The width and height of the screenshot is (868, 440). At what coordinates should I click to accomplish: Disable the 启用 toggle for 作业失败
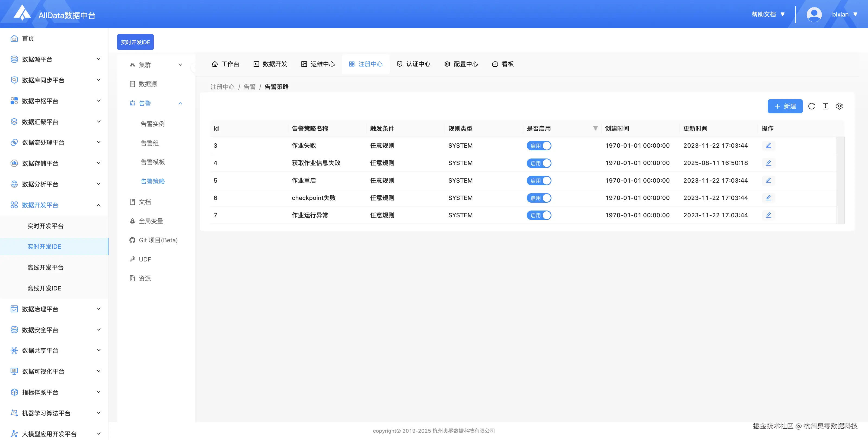point(539,145)
